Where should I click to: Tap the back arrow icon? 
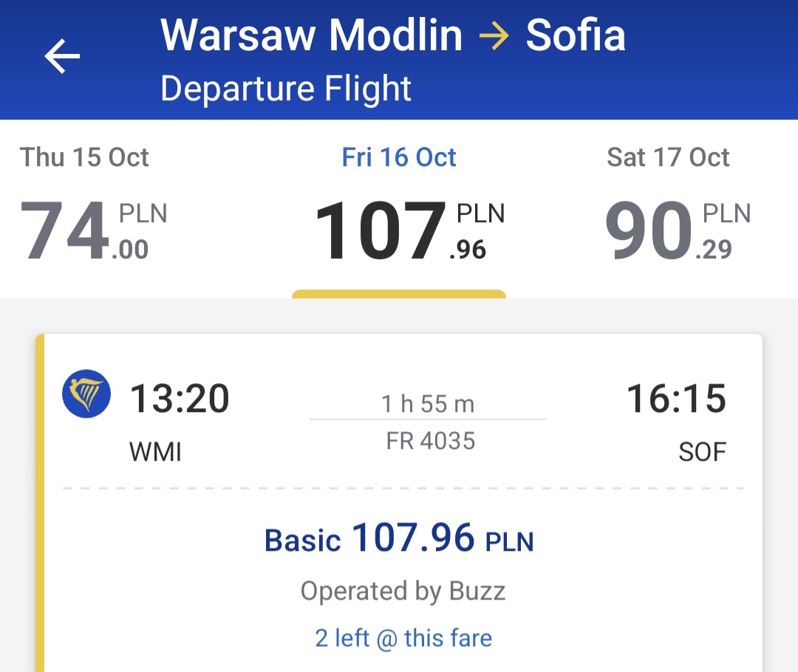[x=62, y=56]
